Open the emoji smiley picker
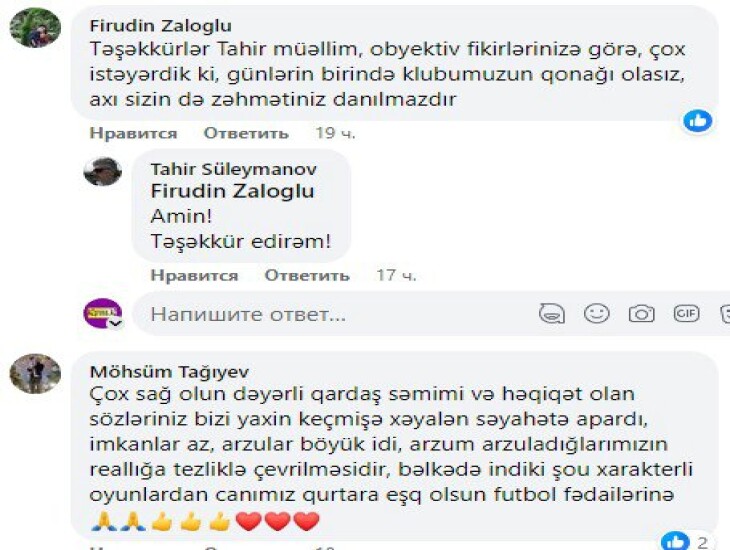Image resolution: width=730 pixels, height=550 pixels. pos(596,313)
